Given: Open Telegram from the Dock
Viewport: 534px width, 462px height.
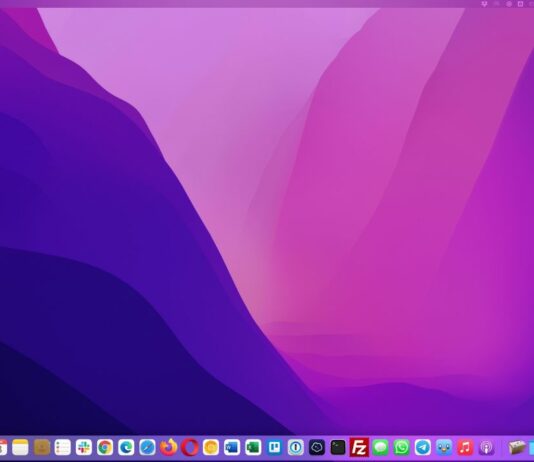Looking at the screenshot, I should click(423, 447).
